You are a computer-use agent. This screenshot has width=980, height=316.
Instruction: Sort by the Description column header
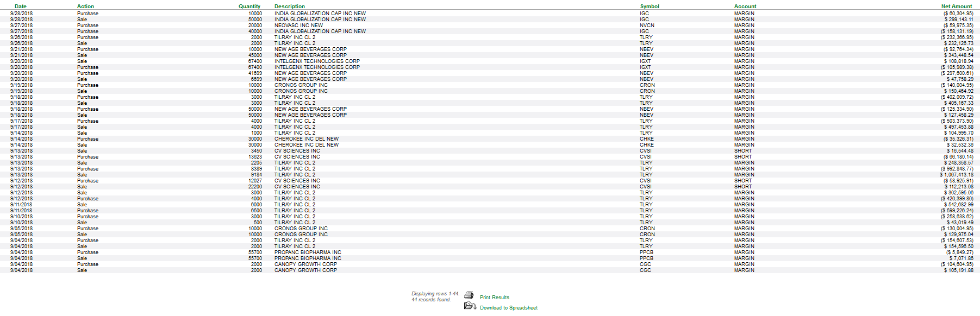[x=290, y=7]
